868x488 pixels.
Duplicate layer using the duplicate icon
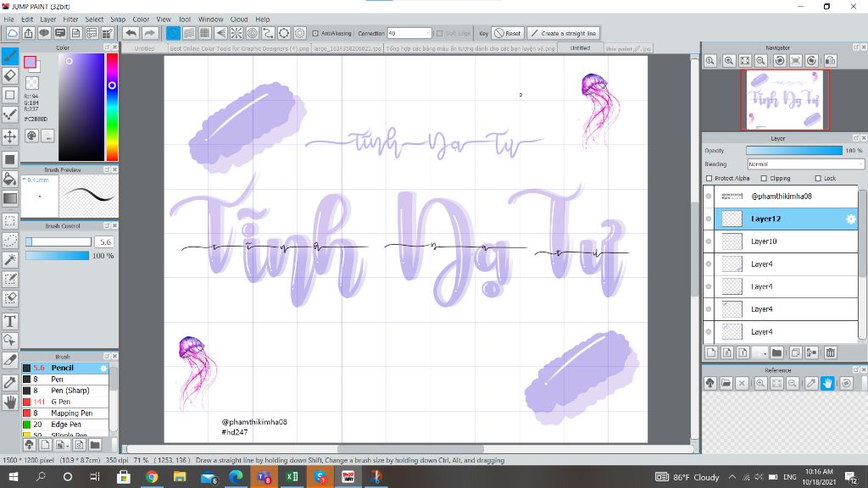pyautogui.click(x=795, y=352)
